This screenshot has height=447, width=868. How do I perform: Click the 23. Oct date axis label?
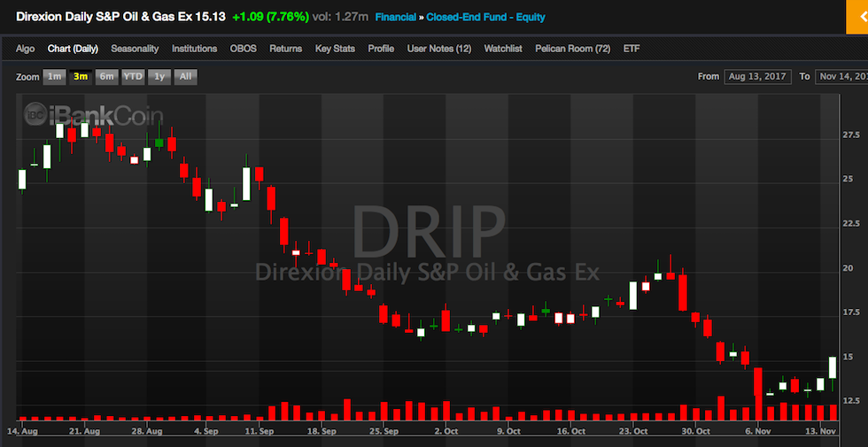pyautogui.click(x=633, y=430)
